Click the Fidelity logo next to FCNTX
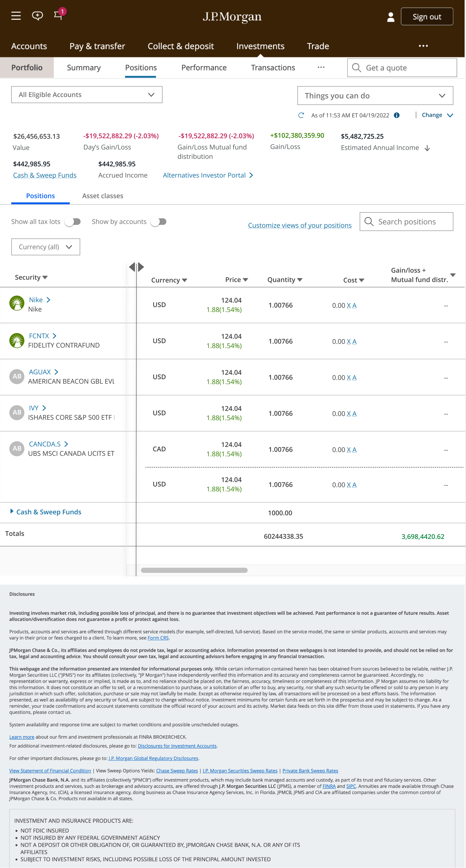The width and height of the screenshot is (466, 868). (x=17, y=340)
